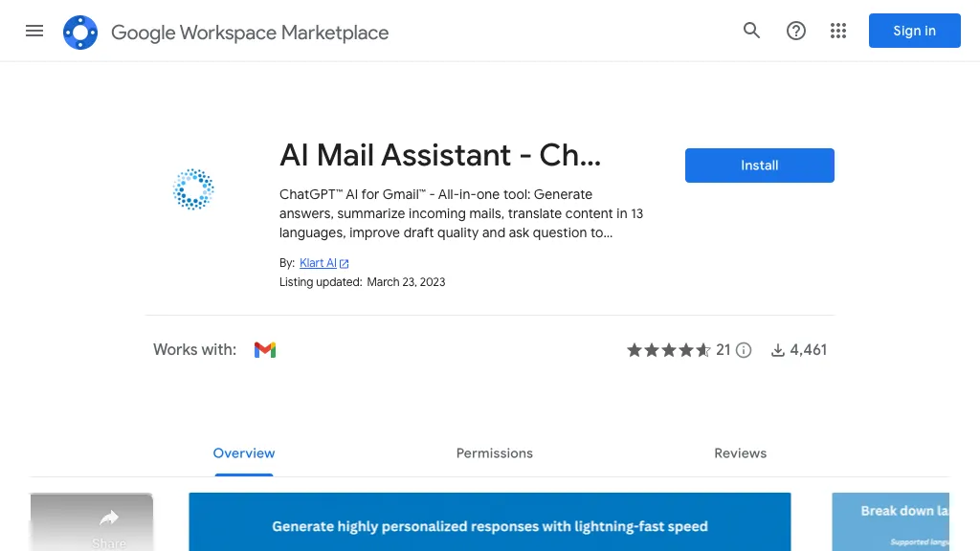
Task: Switch to the Permissions tab
Action: (495, 453)
